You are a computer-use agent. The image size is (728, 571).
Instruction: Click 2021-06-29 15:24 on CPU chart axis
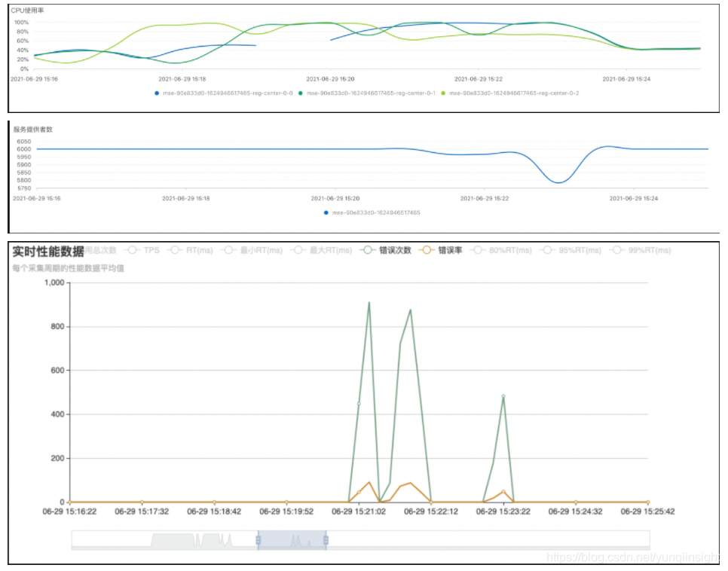point(626,79)
